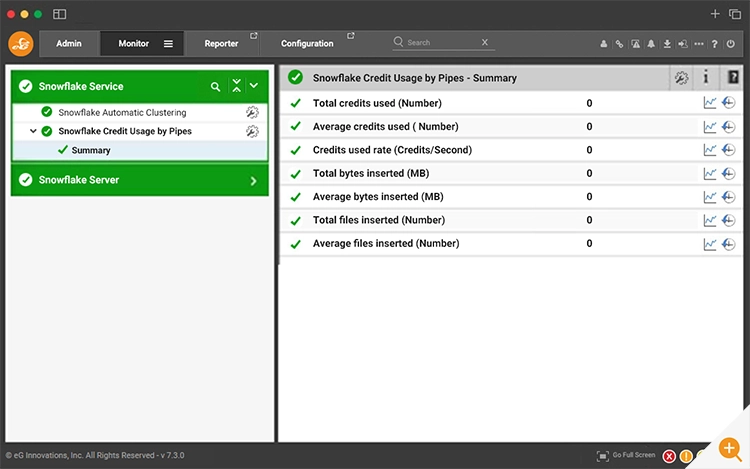Click the user sign-in arrow icon
Image resolution: width=750 pixels, height=469 pixels.
683,44
